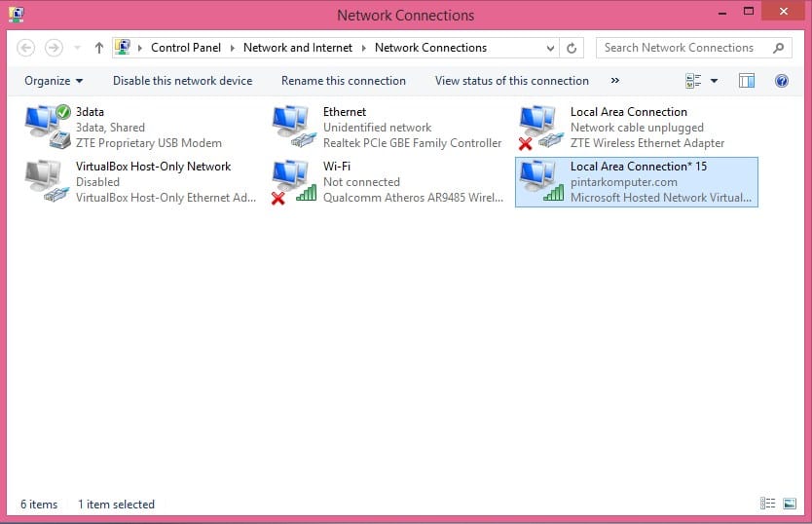Click the 'pintarkomputer.com' network name

tap(623, 182)
